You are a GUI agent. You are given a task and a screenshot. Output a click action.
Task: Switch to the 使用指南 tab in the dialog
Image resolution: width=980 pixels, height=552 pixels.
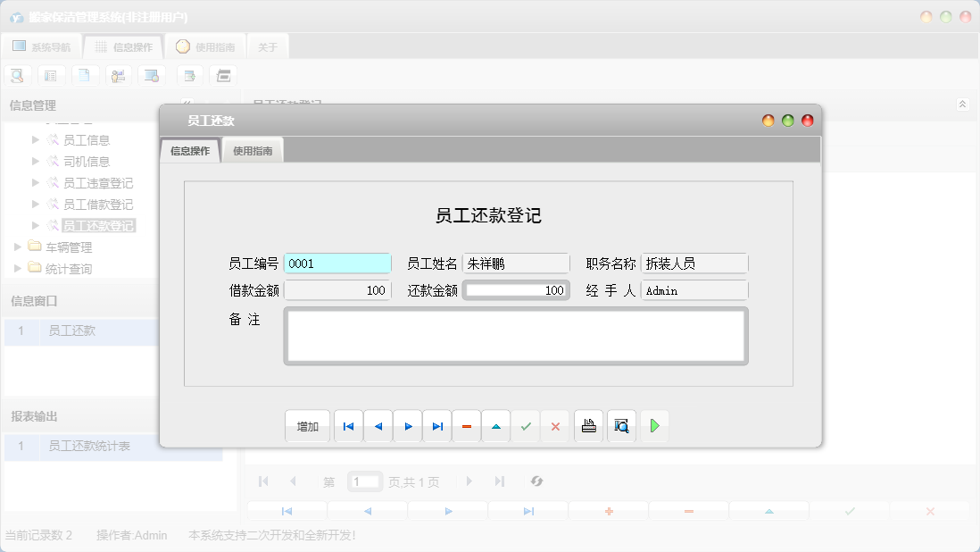[253, 150]
